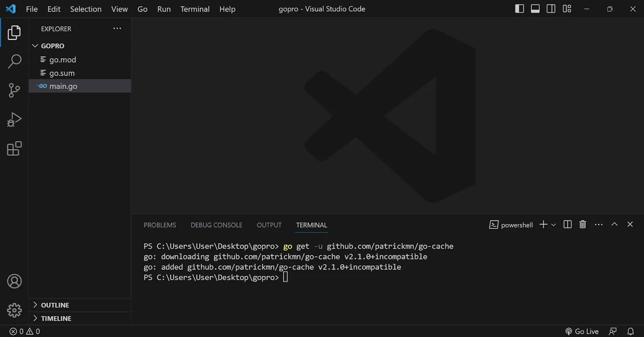The image size is (644, 337).
Task: Switch to the PROBLEMS tab
Action: 160,225
